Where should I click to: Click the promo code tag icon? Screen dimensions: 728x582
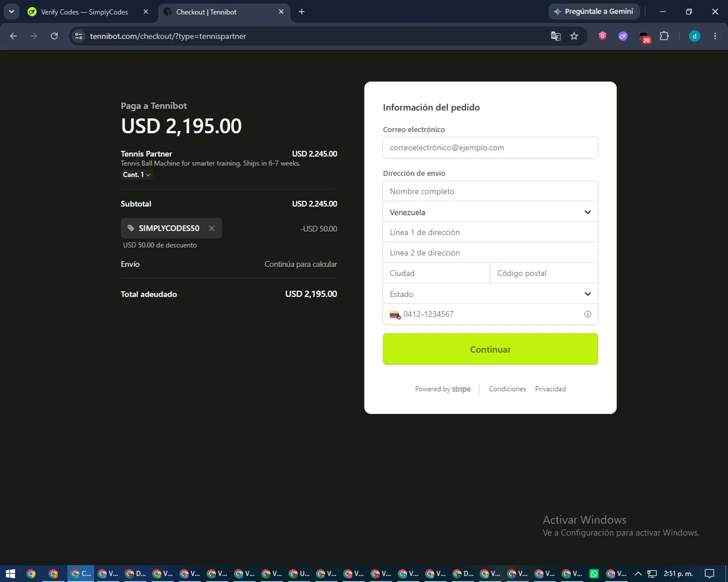(131, 228)
